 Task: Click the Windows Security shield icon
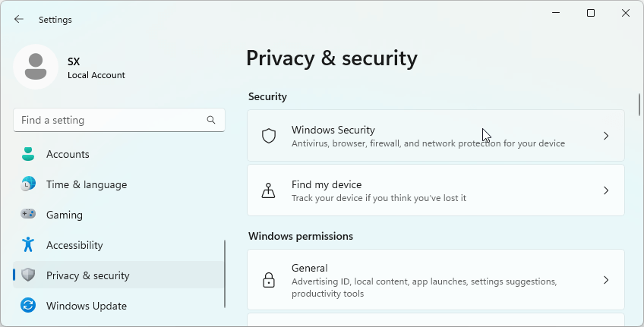tap(269, 136)
